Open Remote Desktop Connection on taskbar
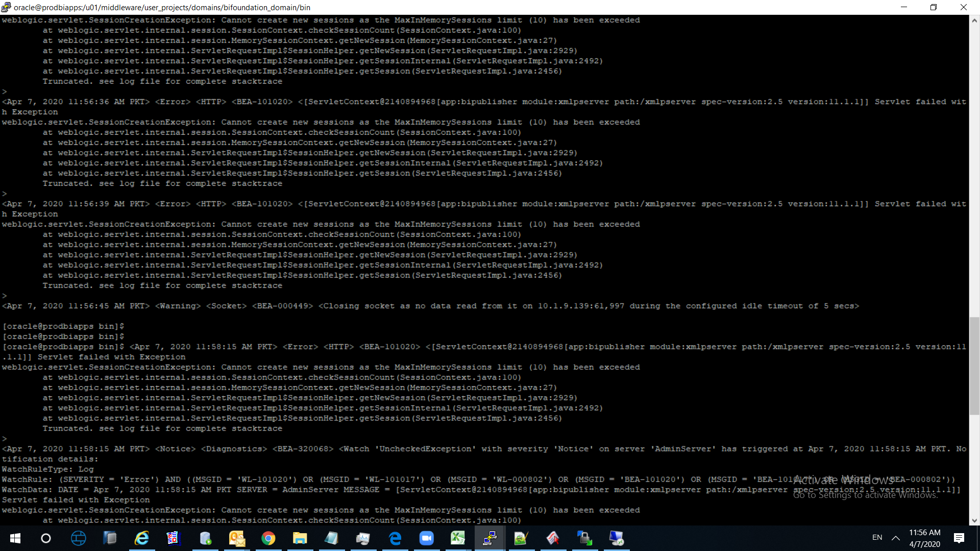Screen dimensions: 980x551 (x=616, y=538)
